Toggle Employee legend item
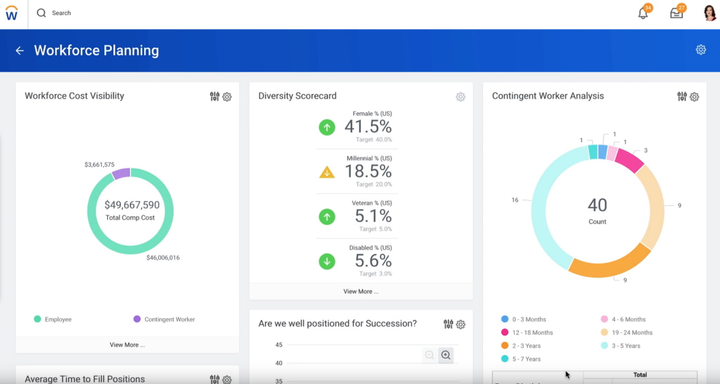Viewport: 720px width, 384px height. point(53,319)
